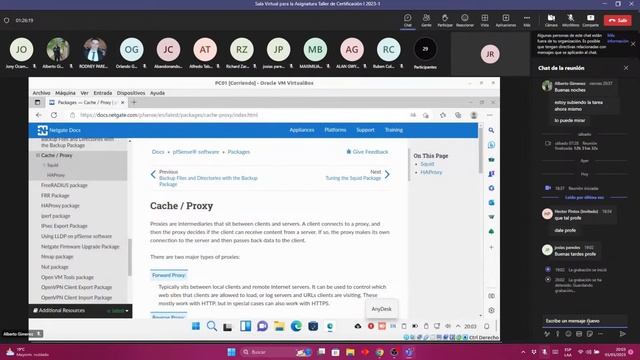The image size is (640, 360).
Task: Open the Open-VM-Tools package sidebar entry
Action: [x=67, y=277]
